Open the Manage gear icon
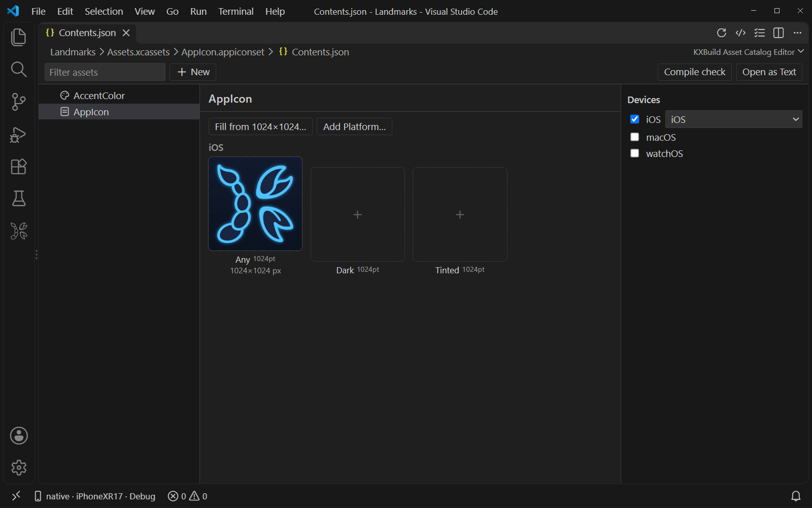 click(19, 467)
